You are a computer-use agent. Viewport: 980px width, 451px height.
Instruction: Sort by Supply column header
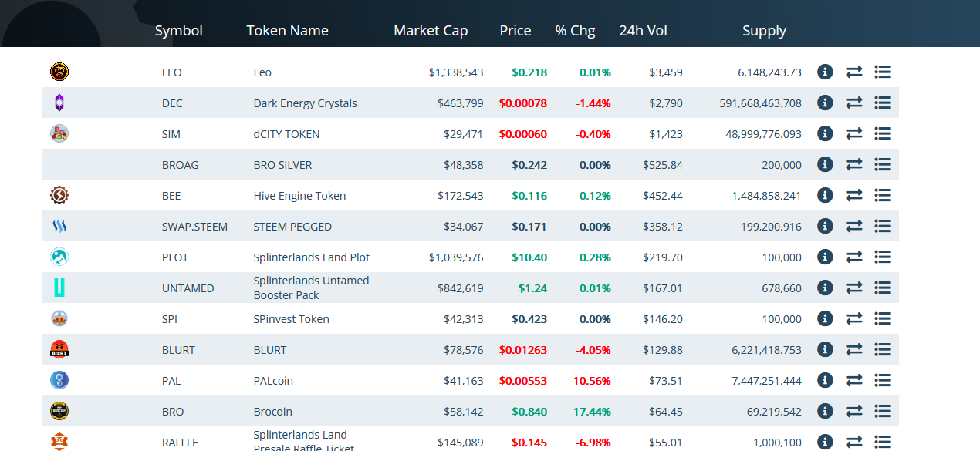tap(764, 31)
